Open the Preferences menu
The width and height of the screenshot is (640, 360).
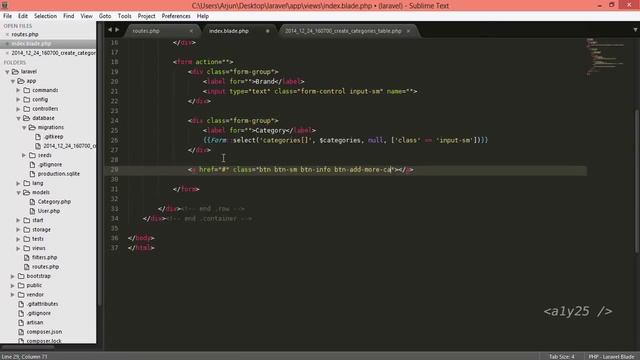176,16
